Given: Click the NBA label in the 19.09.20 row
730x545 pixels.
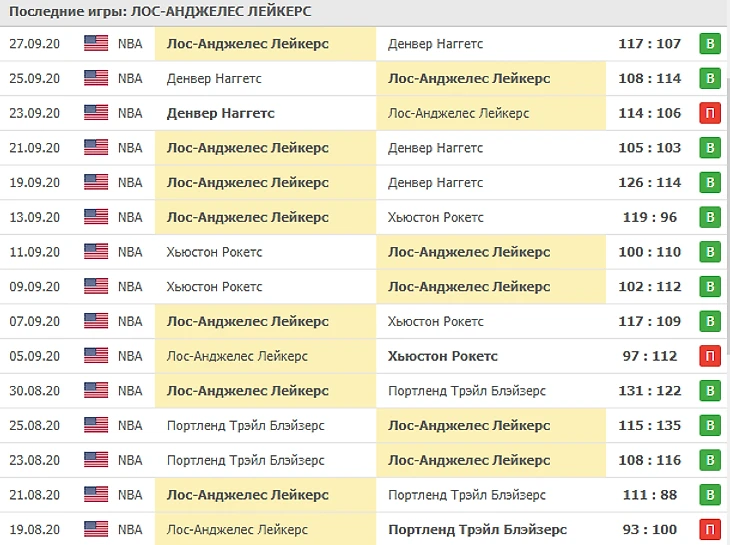Looking at the screenshot, I should point(130,182).
